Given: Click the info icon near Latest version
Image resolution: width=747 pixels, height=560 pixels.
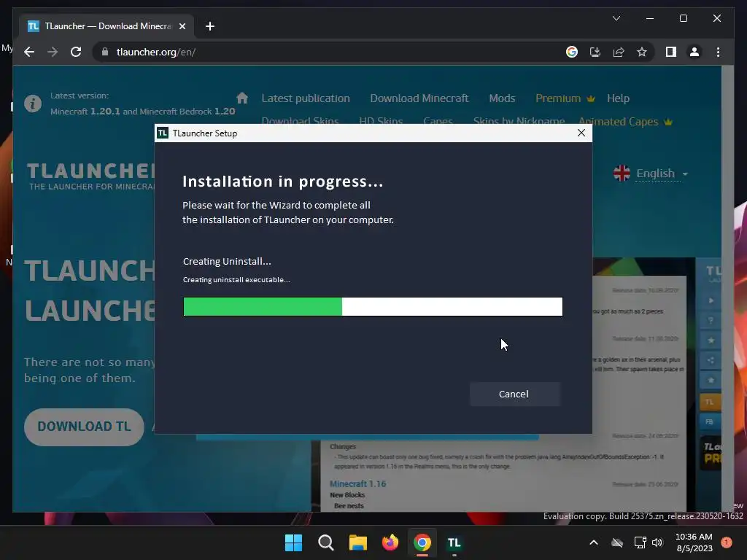Looking at the screenshot, I should pos(33,104).
